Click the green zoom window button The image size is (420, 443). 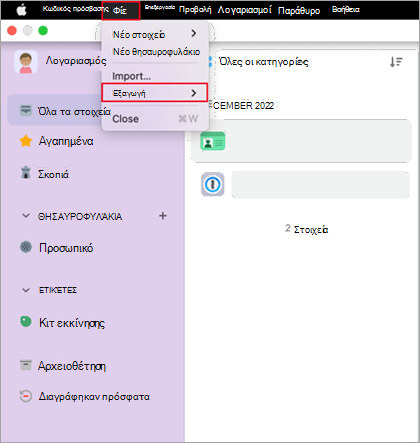[43, 31]
